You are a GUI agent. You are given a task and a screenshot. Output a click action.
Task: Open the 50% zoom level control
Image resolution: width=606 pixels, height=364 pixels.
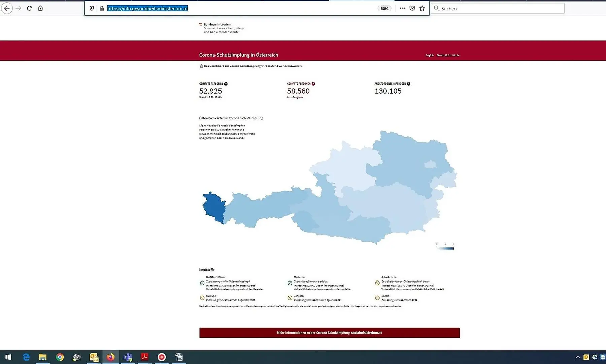pyautogui.click(x=384, y=8)
